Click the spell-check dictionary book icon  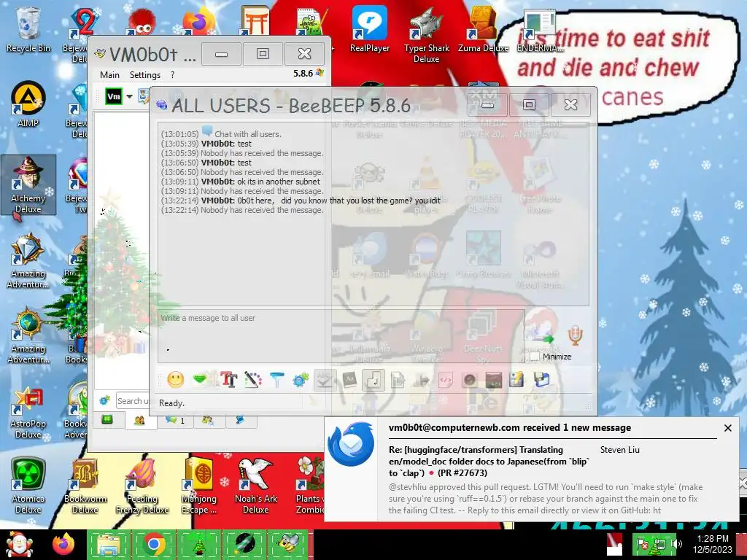pos(349,380)
